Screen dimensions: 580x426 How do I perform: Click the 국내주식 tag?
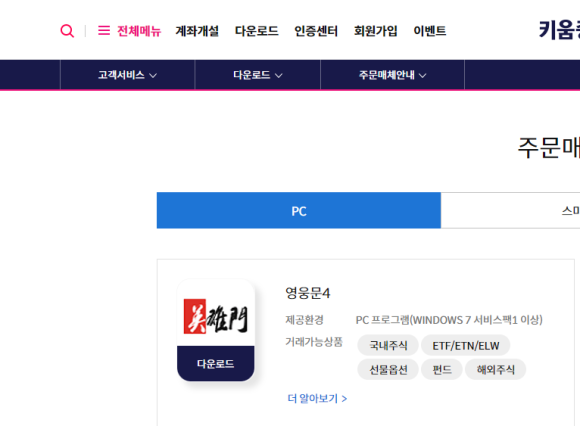pos(388,345)
